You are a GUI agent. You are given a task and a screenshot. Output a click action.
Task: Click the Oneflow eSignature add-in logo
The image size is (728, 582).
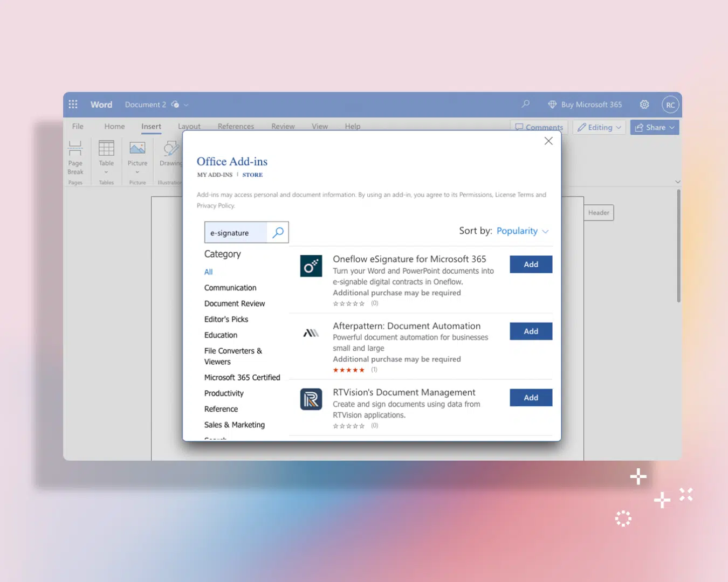(x=311, y=266)
